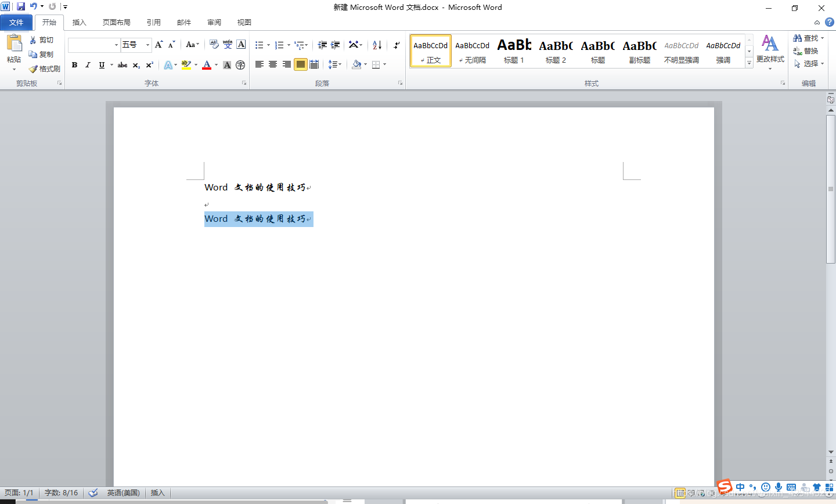This screenshot has width=836, height=504.
Task: Clear formatting with the eraser icon
Action: point(214,45)
